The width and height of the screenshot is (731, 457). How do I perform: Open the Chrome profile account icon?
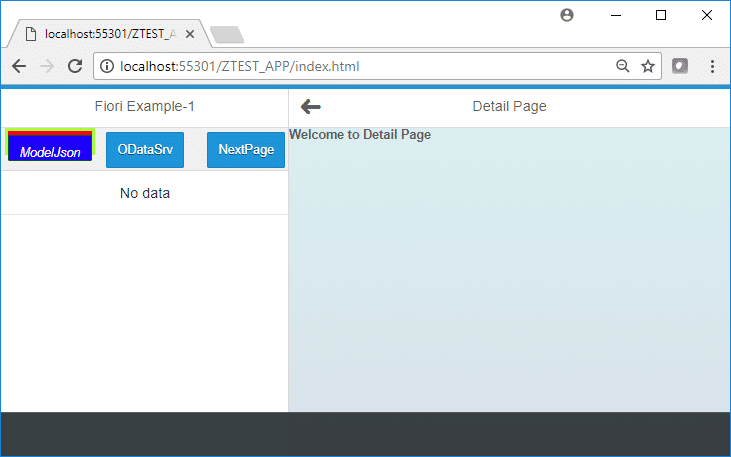coord(567,15)
